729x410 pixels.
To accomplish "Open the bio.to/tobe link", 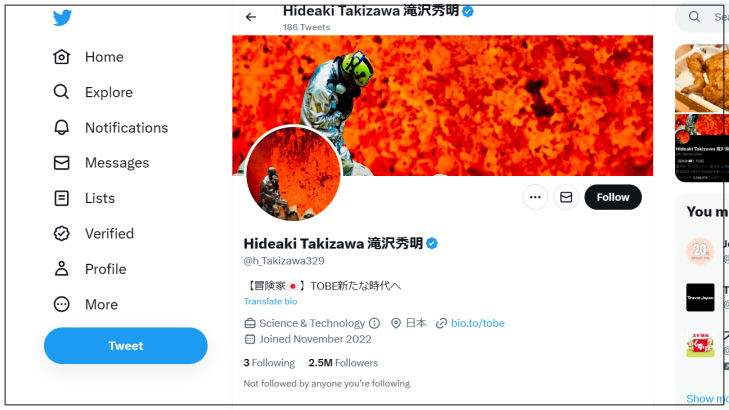I will pyautogui.click(x=477, y=323).
